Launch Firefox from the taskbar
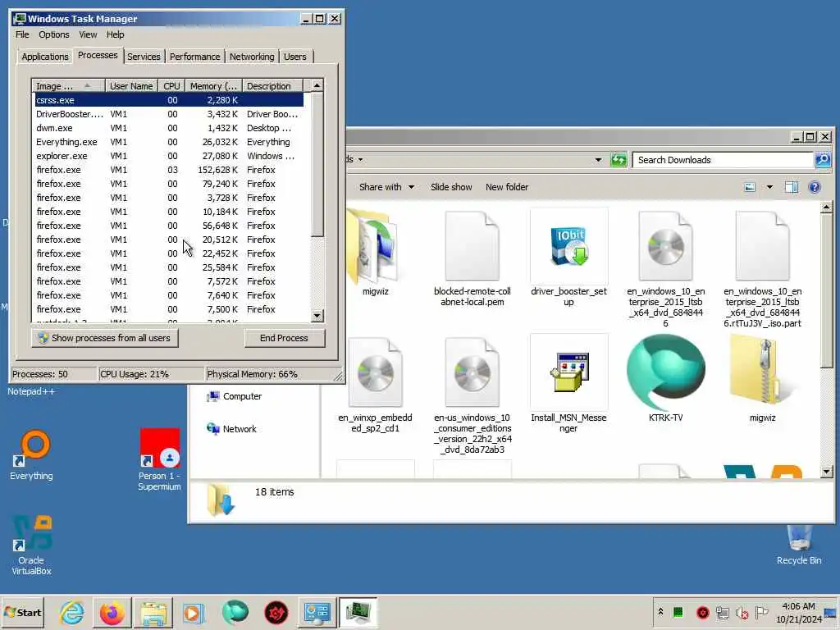The height and width of the screenshot is (630, 840). [x=112, y=612]
